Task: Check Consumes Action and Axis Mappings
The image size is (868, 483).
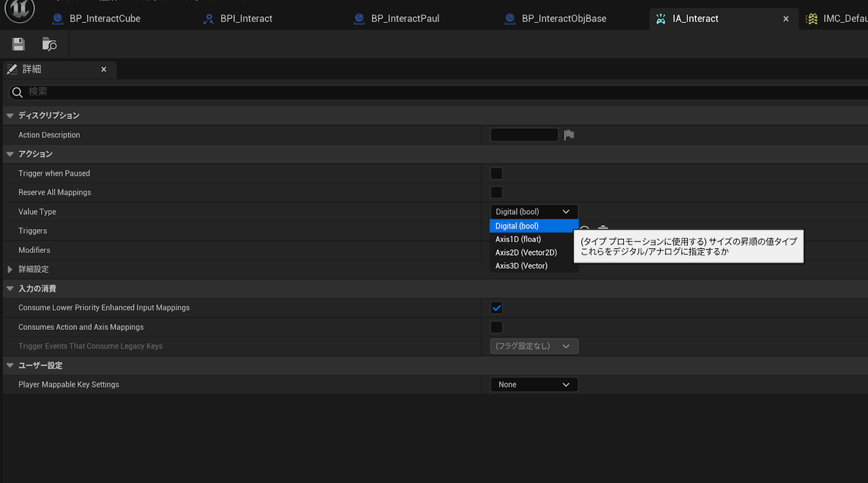Action: click(497, 327)
